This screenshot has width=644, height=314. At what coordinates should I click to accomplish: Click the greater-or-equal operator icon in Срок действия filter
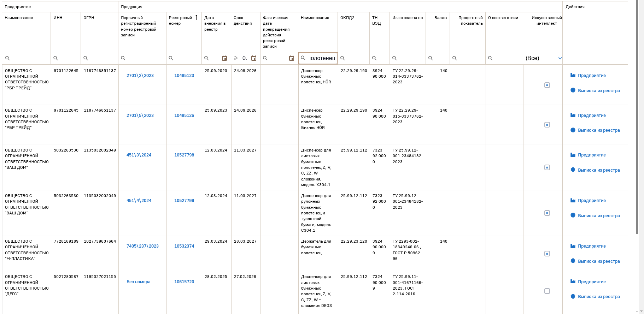tap(236, 58)
